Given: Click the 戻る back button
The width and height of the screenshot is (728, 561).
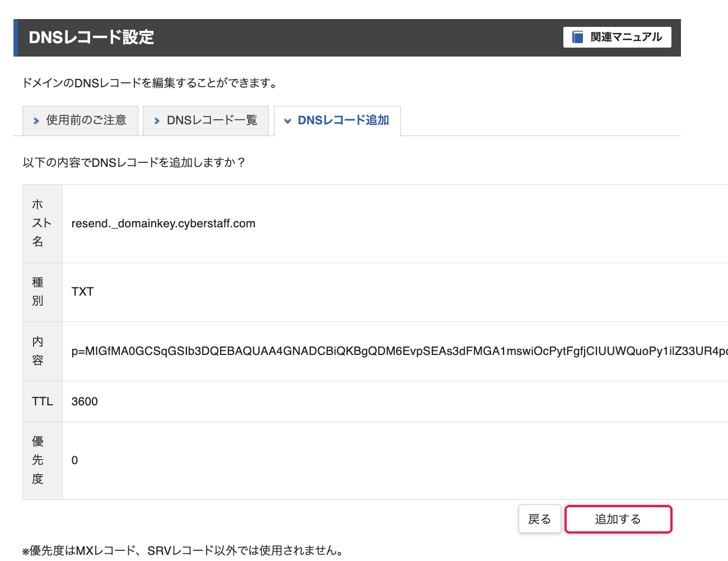Looking at the screenshot, I should point(540,519).
